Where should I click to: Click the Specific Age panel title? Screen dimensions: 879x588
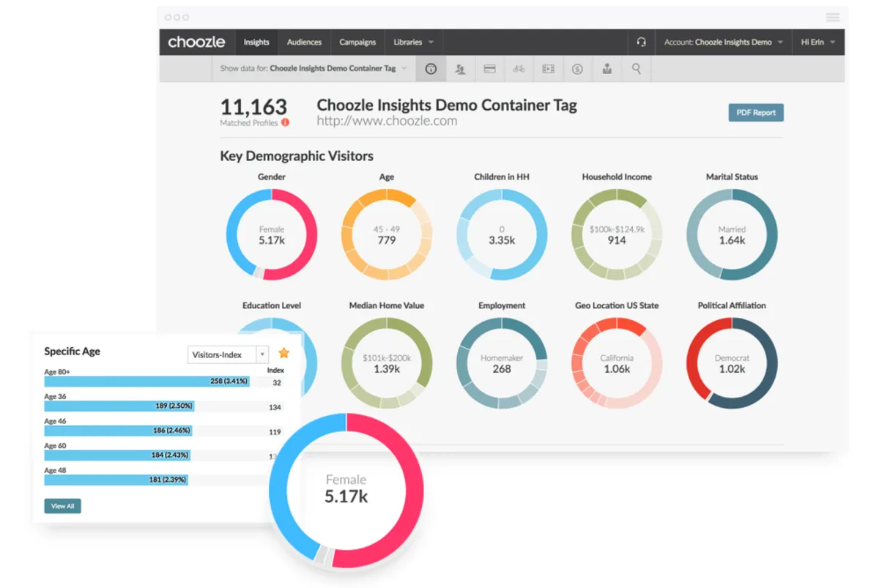72,351
